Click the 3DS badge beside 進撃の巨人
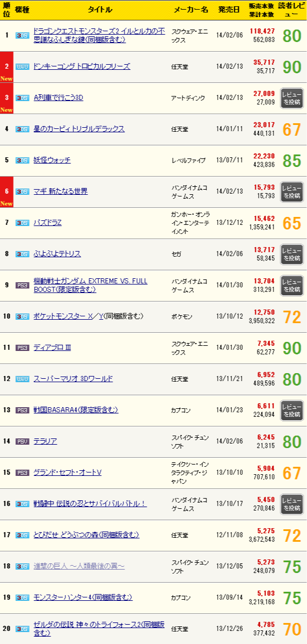 [x=22, y=566]
